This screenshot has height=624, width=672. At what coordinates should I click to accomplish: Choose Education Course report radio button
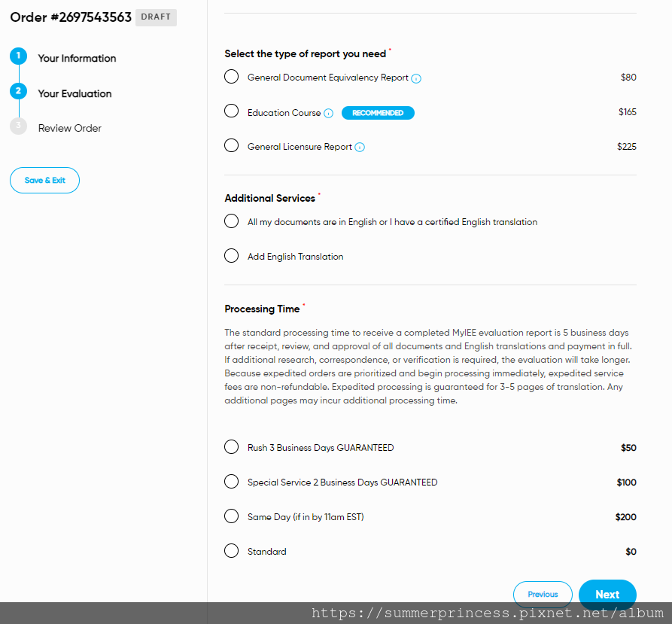(x=232, y=111)
